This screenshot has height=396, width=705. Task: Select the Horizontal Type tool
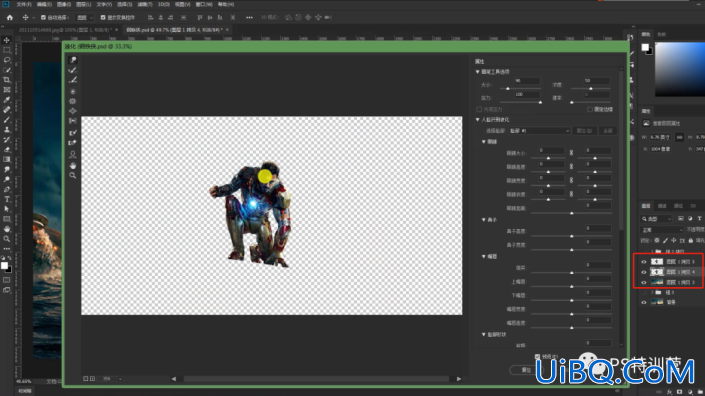[7, 199]
